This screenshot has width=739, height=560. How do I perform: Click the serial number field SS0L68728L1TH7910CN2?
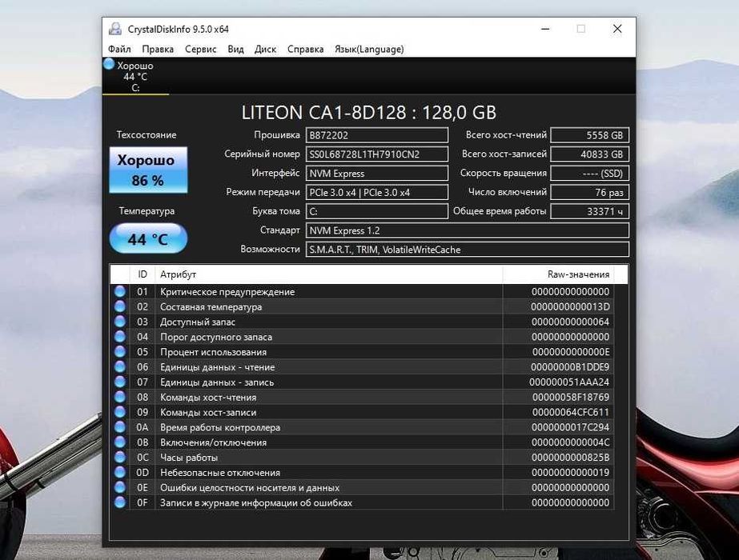pyautogui.click(x=376, y=154)
